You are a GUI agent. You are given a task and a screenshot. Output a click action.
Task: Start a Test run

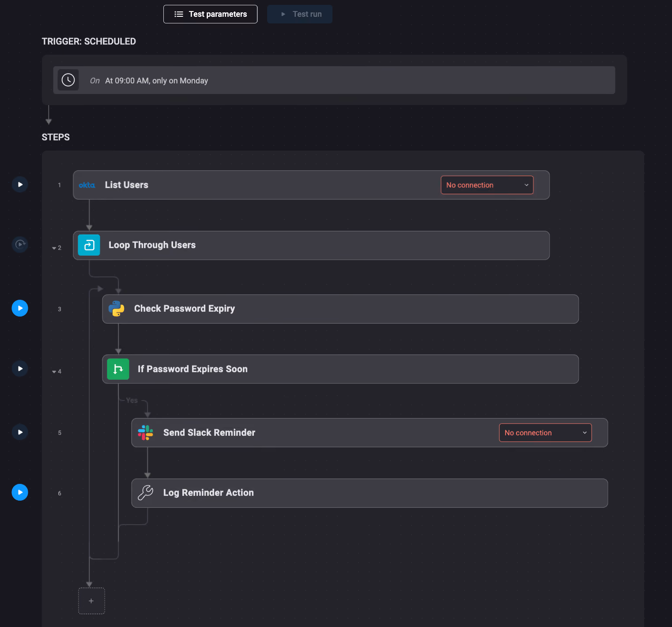click(300, 14)
